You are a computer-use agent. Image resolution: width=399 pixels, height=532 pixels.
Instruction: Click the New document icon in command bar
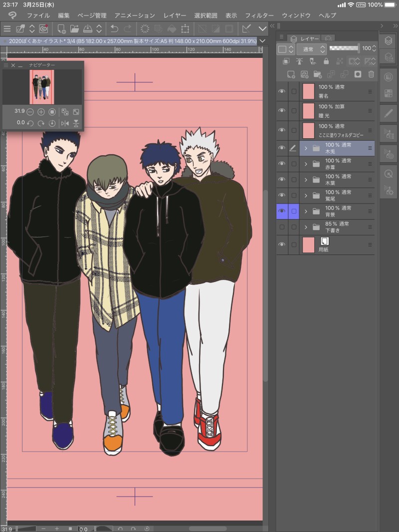(x=61, y=29)
